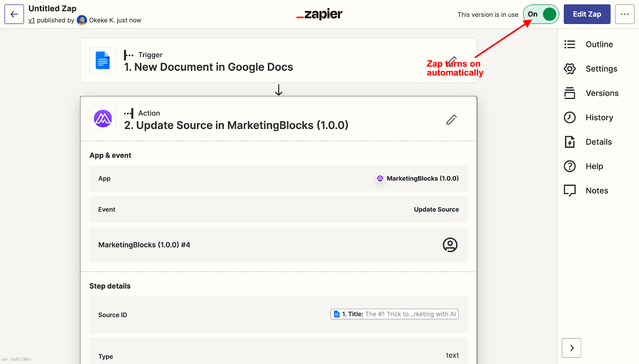Open the Notes speech bubble icon
The height and width of the screenshot is (364, 639).
point(570,191)
